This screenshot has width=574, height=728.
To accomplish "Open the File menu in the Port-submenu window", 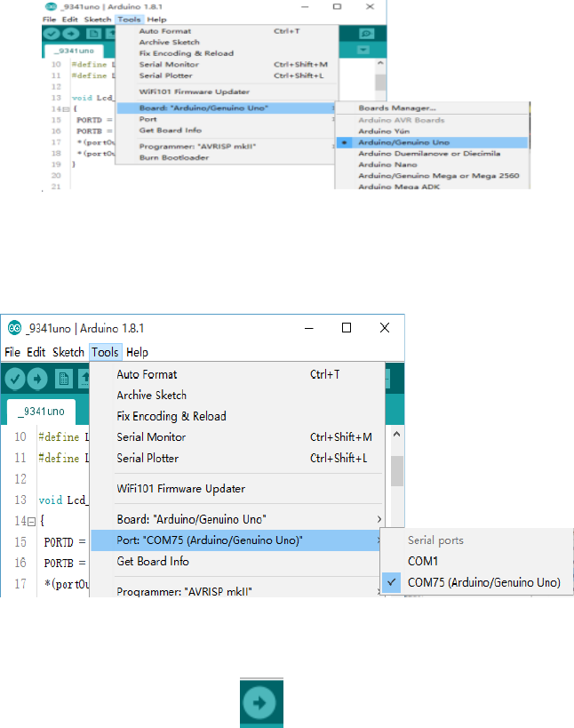I will (x=12, y=352).
